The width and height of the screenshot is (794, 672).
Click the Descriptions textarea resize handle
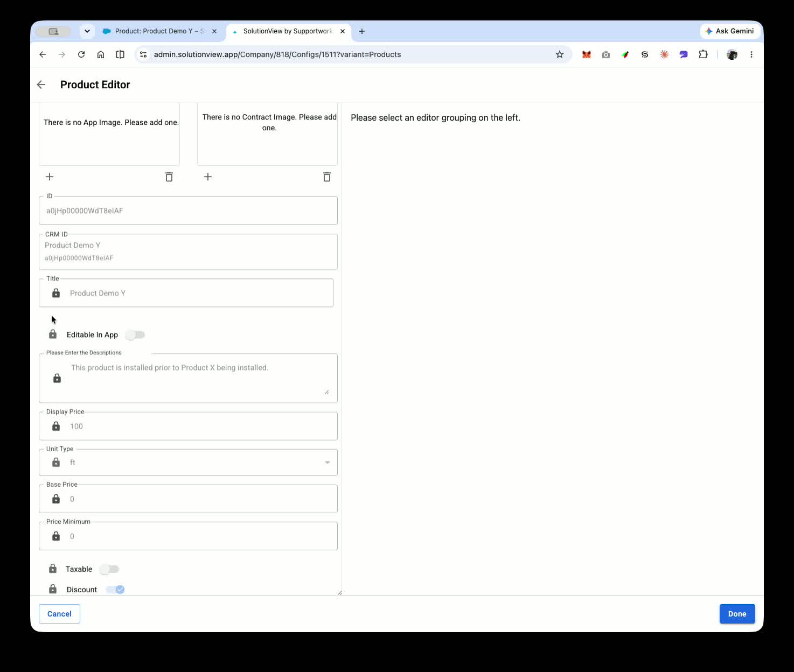pyautogui.click(x=326, y=392)
